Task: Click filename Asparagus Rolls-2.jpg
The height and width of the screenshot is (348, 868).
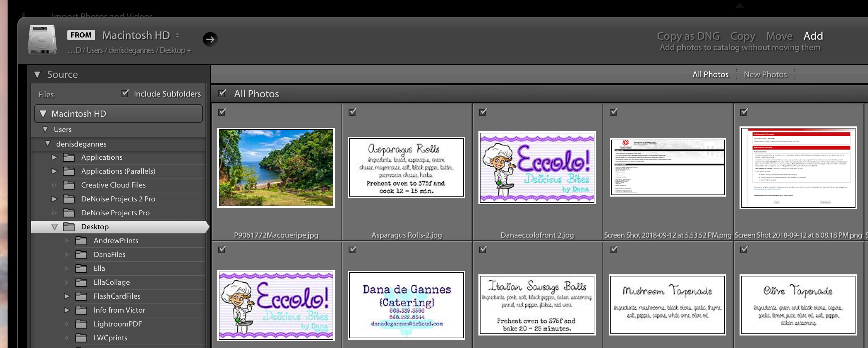Action: coord(407,235)
